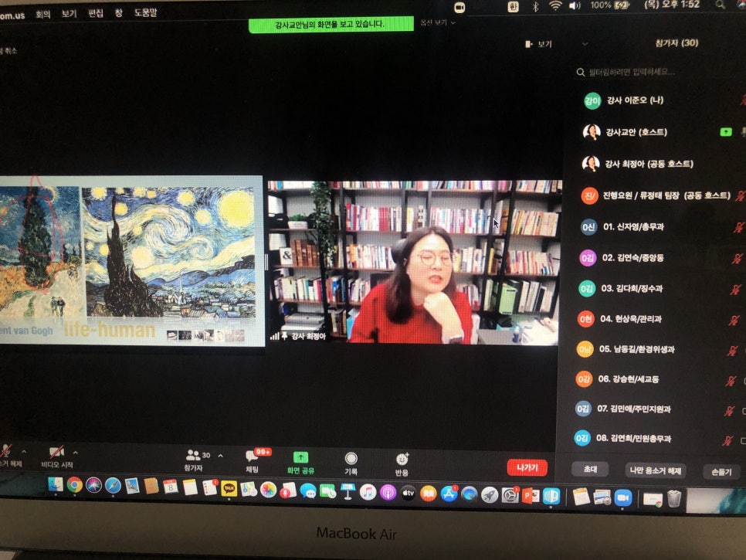Open the 창 menu in menu bar
The height and width of the screenshot is (560, 746).
[x=118, y=12]
